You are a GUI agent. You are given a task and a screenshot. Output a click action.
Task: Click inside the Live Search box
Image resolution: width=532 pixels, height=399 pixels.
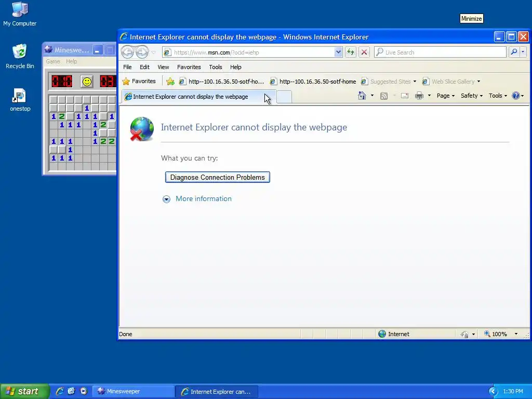440,52
